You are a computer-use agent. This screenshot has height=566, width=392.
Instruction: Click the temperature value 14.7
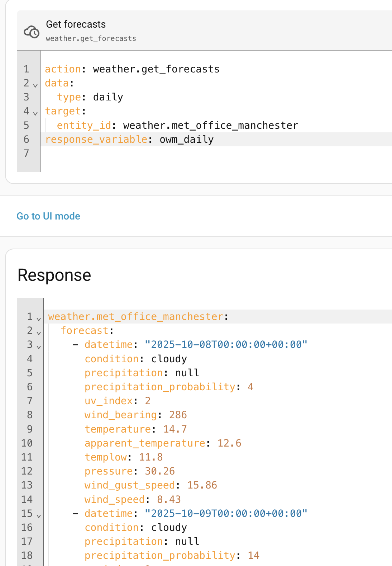point(175,429)
